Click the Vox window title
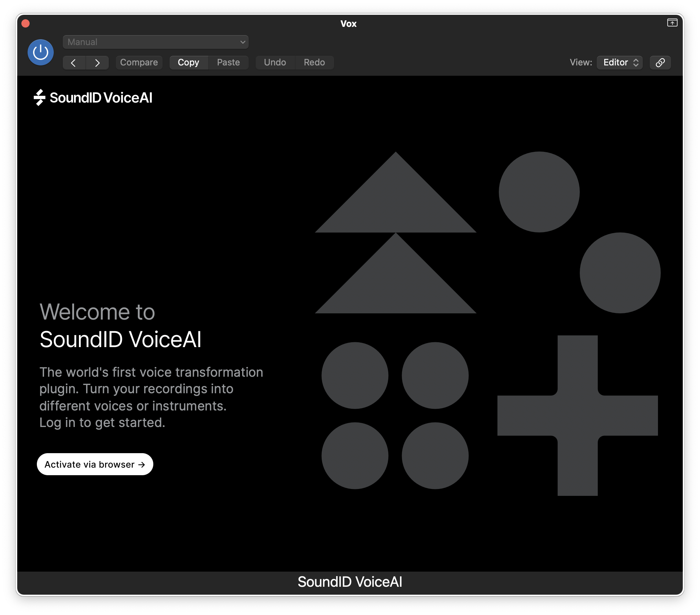 pos(349,24)
